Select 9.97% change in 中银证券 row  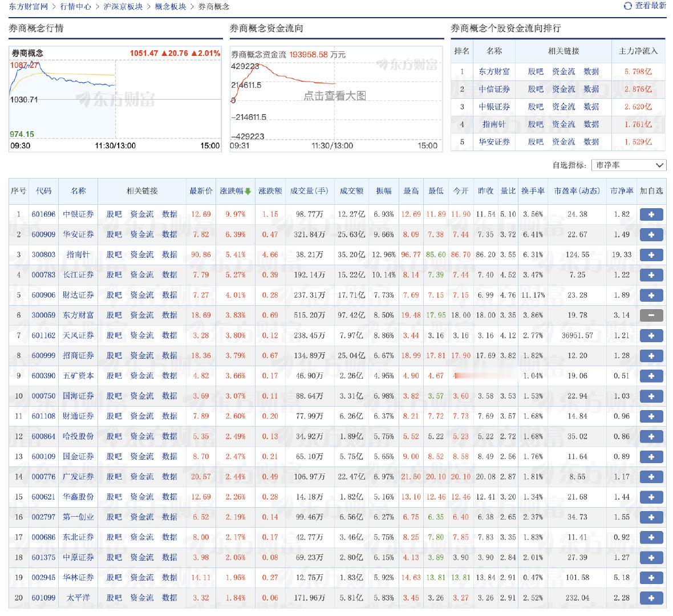pyautogui.click(x=235, y=214)
